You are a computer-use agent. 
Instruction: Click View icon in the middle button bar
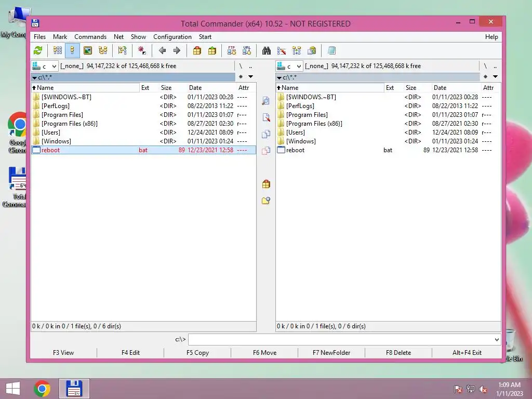(266, 101)
